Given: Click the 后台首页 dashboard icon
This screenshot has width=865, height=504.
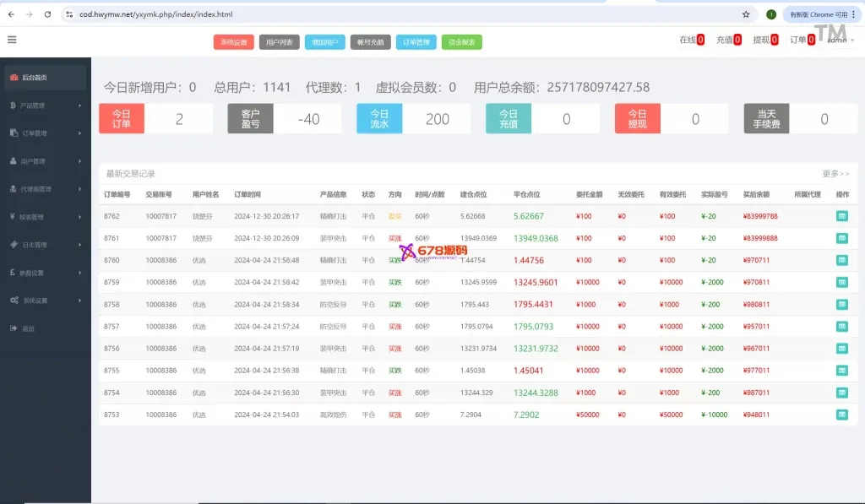Looking at the screenshot, I should click(x=14, y=78).
